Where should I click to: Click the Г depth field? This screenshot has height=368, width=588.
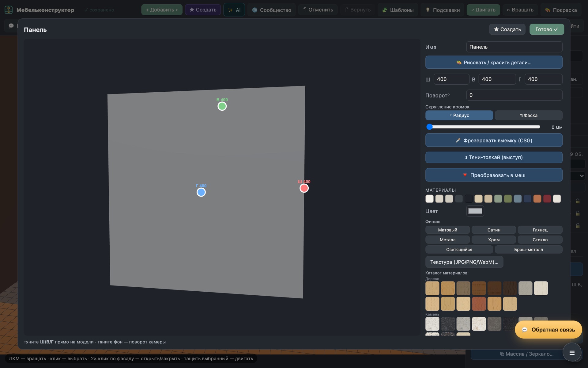[x=543, y=79]
